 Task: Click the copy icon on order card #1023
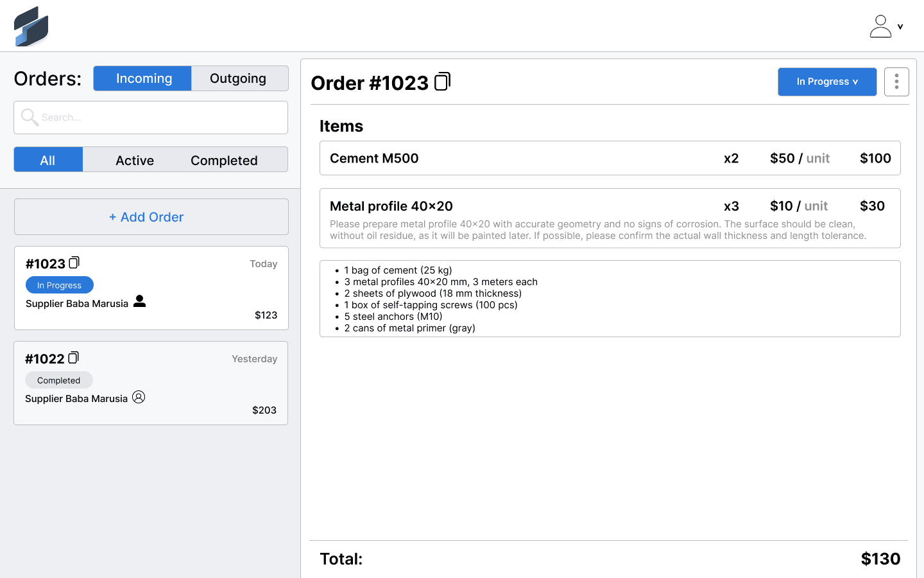(74, 262)
